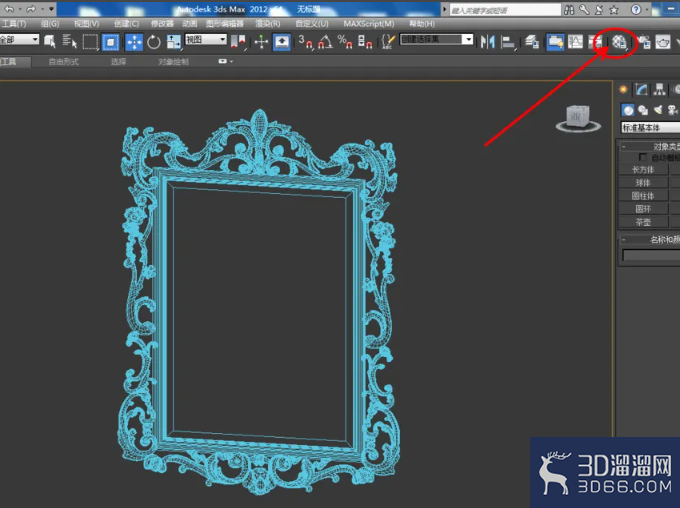Open Edit Named Selection Sets
Viewport: 680px width, 508px height.
tap(388, 42)
